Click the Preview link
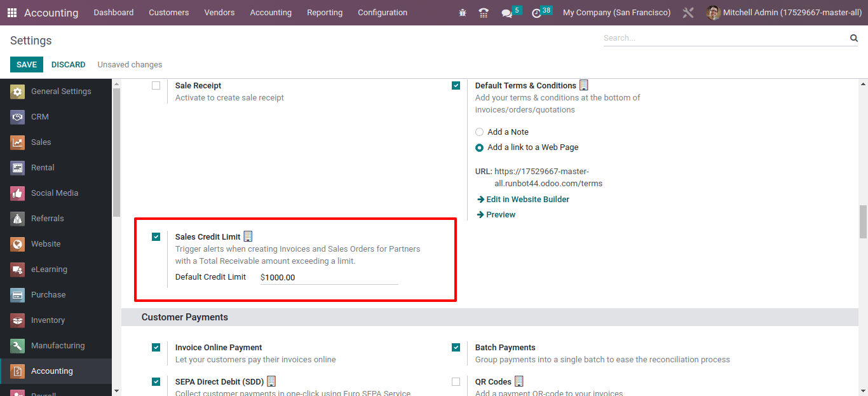Image resolution: width=868 pixels, height=396 pixels. click(496, 215)
